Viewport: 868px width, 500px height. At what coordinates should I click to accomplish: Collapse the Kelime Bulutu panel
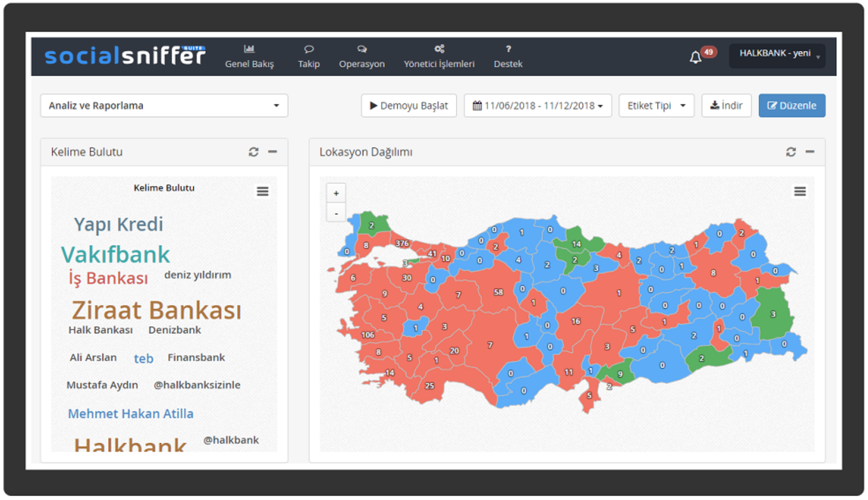pyautogui.click(x=273, y=152)
